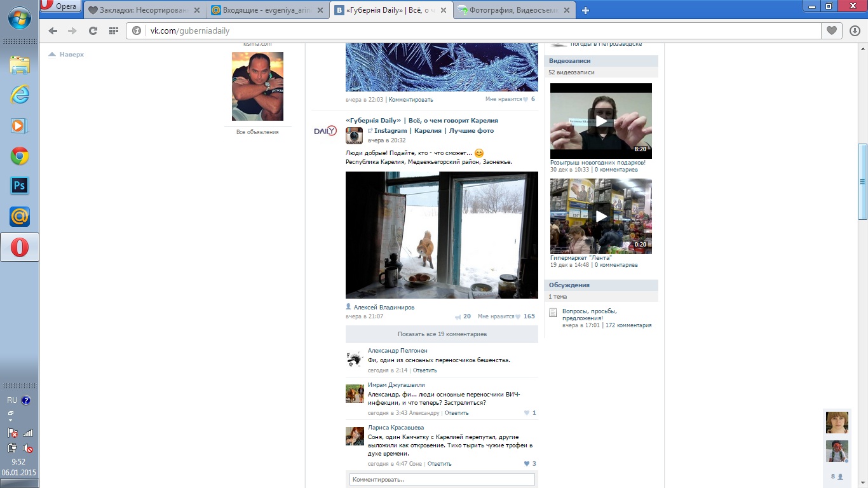This screenshot has height=488, width=868.
Task: Like the frost pattern post with 6 likes
Action: (525, 99)
